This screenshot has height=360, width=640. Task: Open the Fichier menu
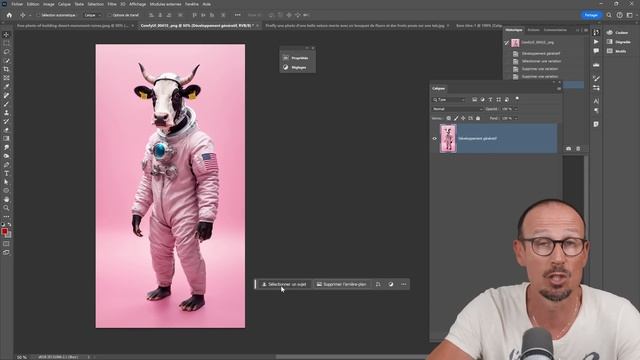coord(17,4)
